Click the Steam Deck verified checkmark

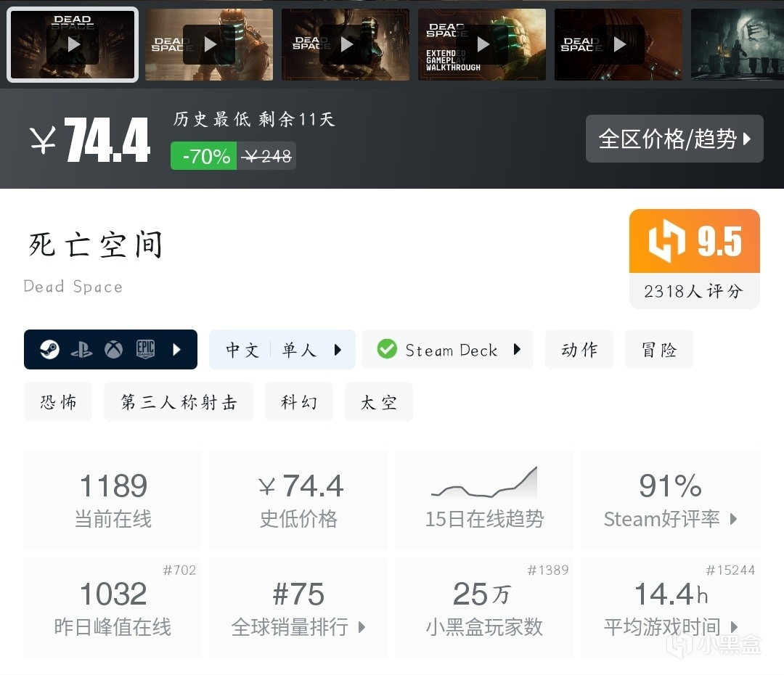(x=387, y=349)
